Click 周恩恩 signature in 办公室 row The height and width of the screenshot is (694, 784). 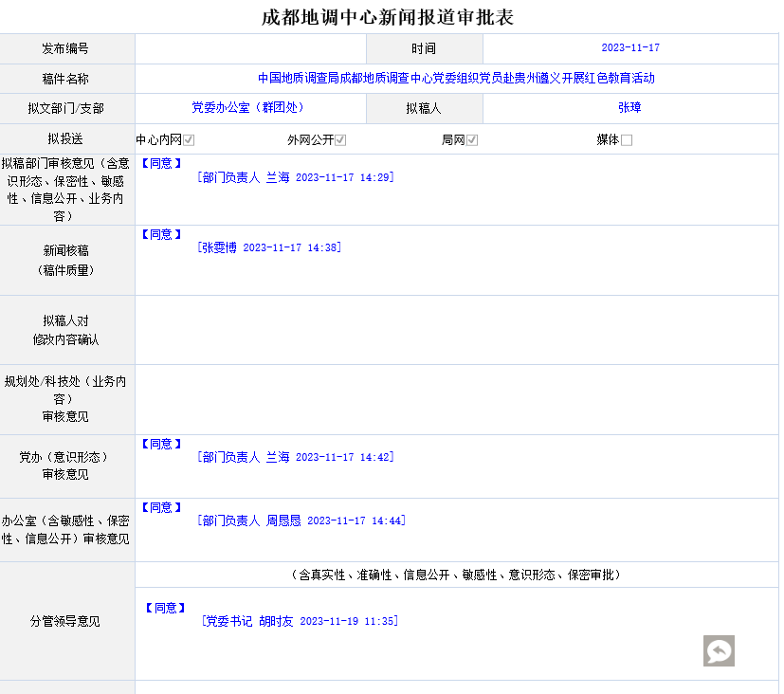283,520
